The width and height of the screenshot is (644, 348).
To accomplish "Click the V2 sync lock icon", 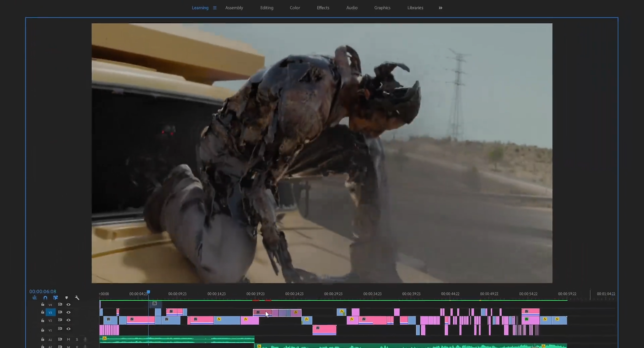I will click(x=60, y=320).
